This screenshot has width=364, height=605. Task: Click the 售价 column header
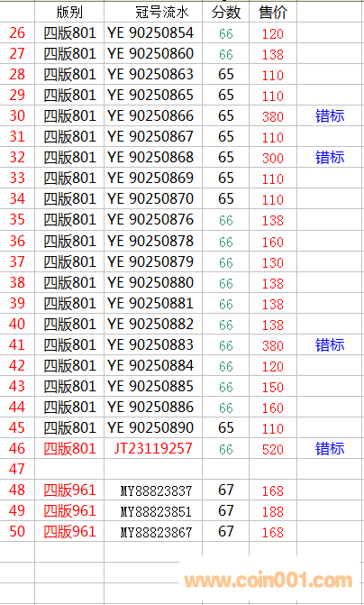click(x=273, y=13)
